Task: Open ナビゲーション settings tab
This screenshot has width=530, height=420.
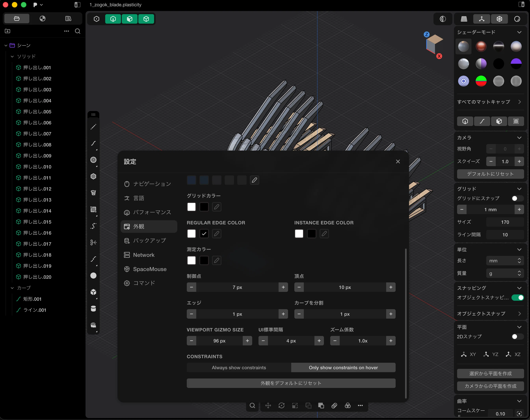Action: click(149, 184)
